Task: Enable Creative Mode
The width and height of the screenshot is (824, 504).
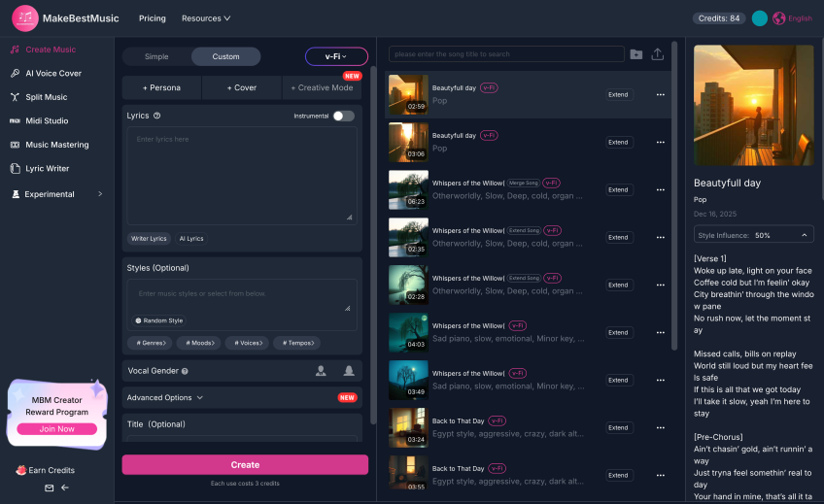Action: 323,87
